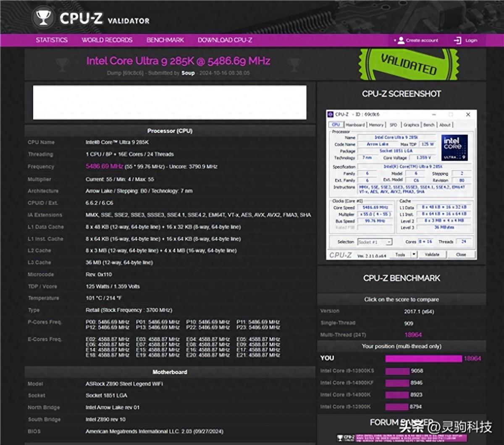Click the Motherboard section header
Viewport: 504px width, 445px height.
pos(170,372)
